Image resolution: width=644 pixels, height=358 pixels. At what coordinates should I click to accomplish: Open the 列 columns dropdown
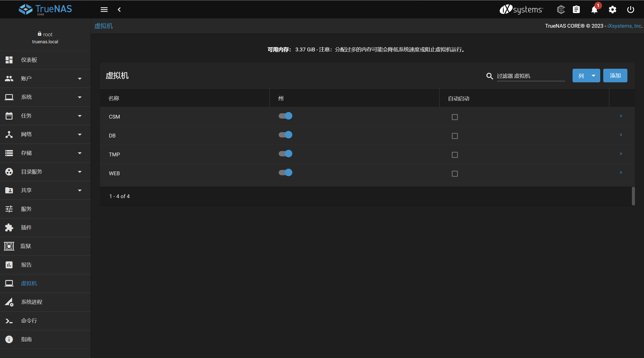586,76
